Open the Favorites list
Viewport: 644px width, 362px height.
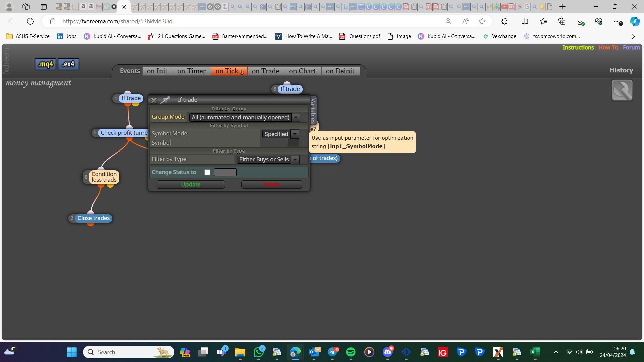[543, 21]
